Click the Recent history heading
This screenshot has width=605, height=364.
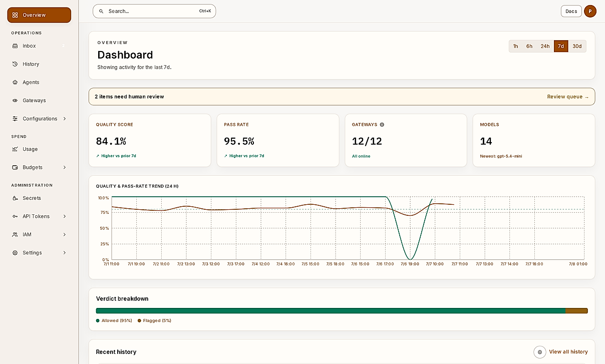[x=116, y=352]
